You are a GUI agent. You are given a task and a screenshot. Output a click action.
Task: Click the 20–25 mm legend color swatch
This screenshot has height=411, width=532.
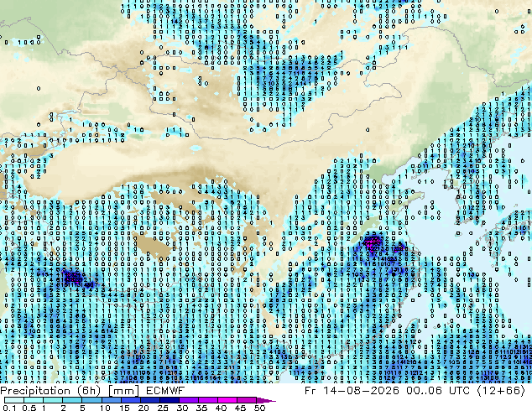coord(149,400)
